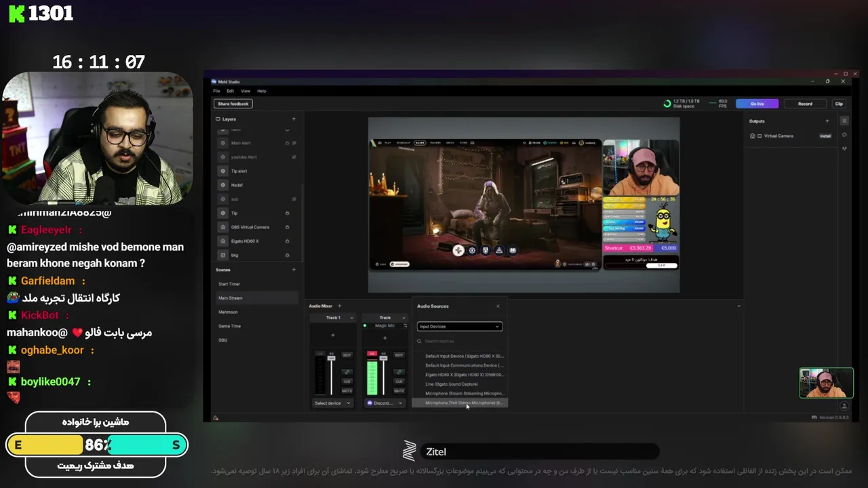The image size is (868, 488).
Task: Click the link icon on Magic Mic track
Action: point(399,372)
